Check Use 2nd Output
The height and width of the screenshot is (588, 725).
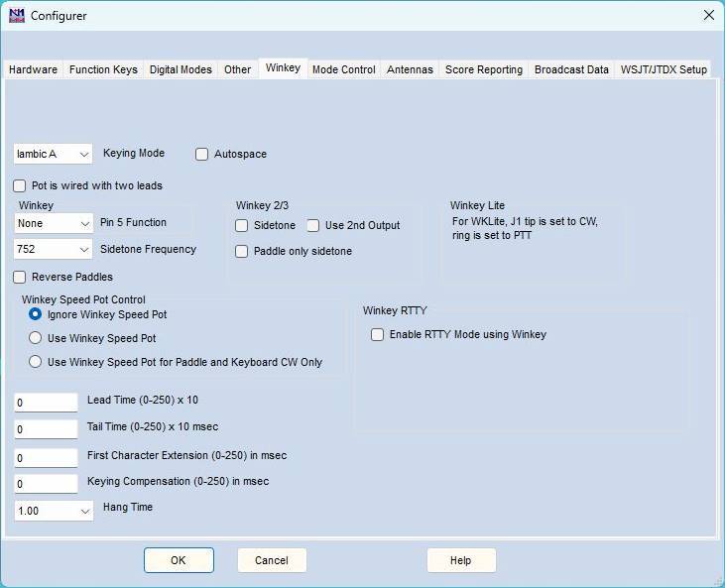313,226
